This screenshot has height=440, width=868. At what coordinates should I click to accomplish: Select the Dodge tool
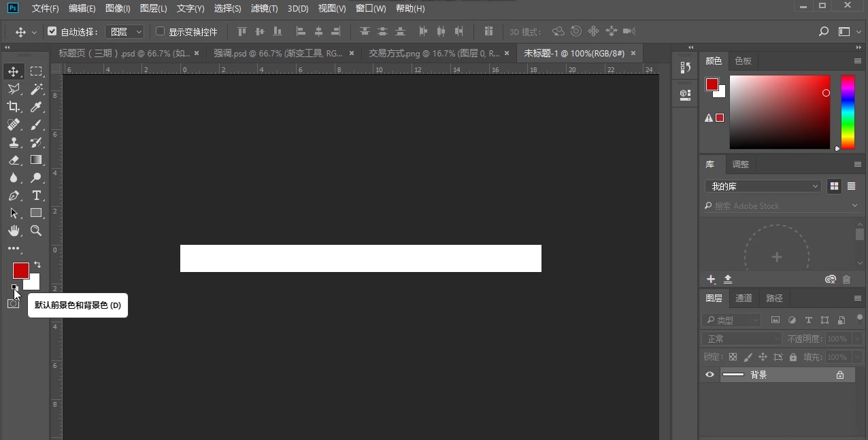click(36, 177)
